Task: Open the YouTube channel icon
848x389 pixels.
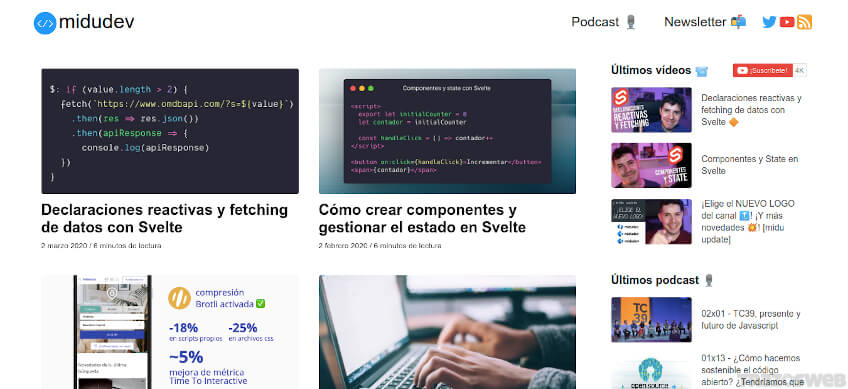Action: tap(787, 22)
